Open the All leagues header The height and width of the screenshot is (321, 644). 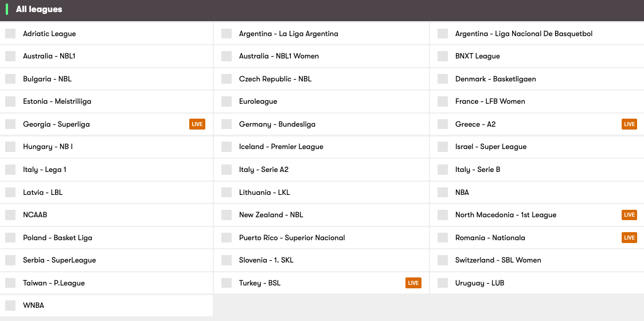[x=322, y=10]
